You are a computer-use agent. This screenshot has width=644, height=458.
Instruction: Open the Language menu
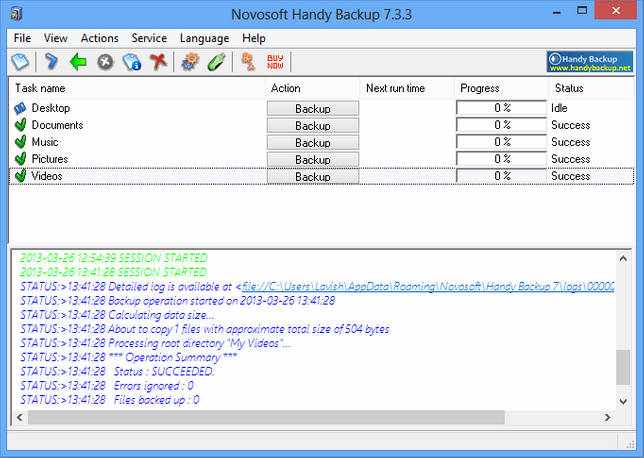pos(205,38)
